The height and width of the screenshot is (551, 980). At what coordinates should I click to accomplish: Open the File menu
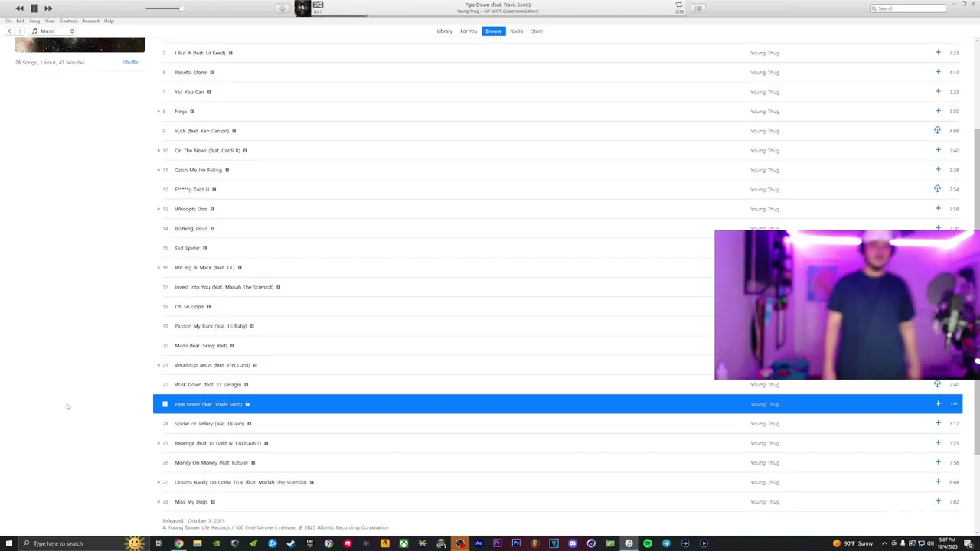point(8,21)
